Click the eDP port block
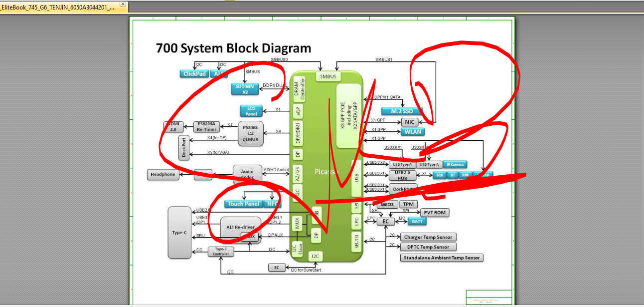 [299, 111]
